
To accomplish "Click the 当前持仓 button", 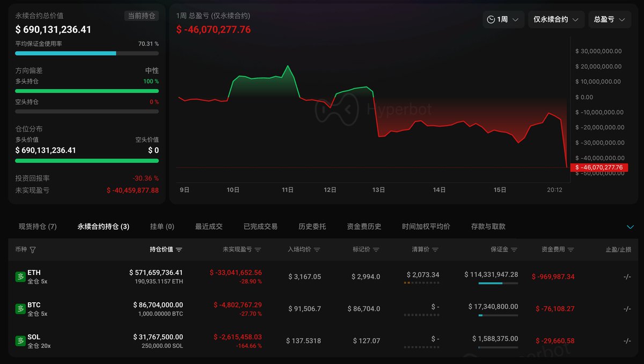I will tap(141, 16).
